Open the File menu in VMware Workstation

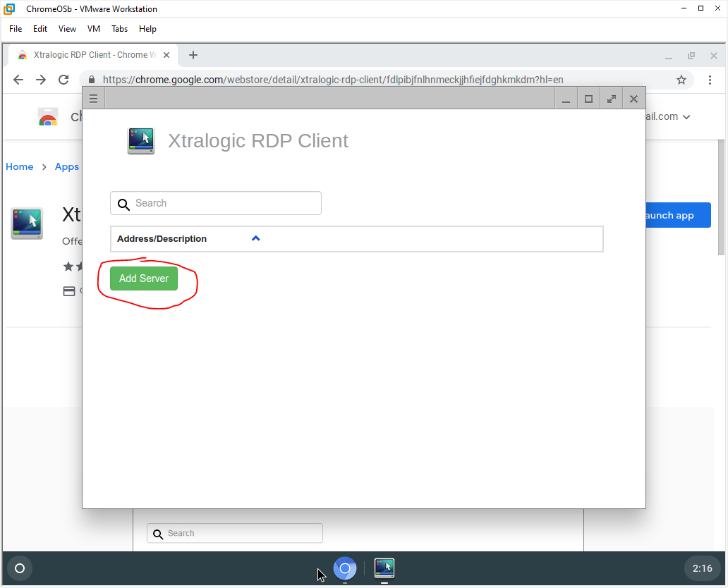point(16,29)
